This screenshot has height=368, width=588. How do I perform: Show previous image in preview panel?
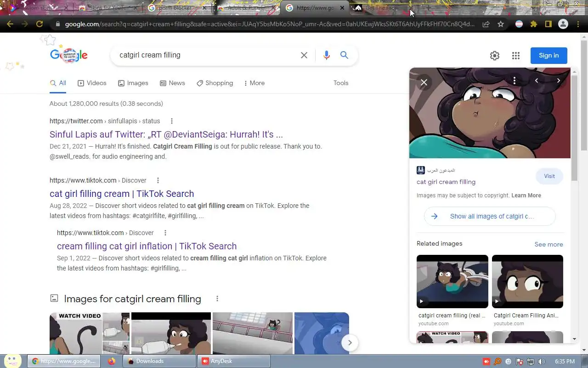(x=537, y=80)
